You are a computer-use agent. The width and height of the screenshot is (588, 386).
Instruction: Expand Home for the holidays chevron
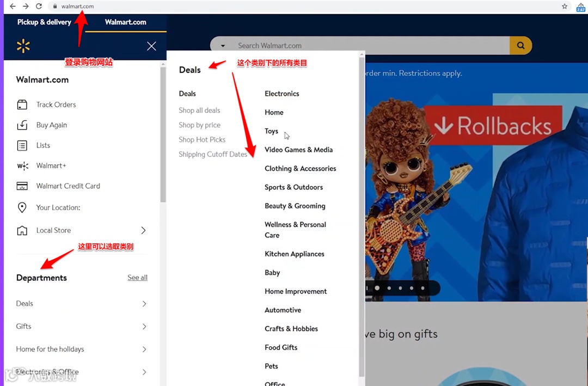tap(144, 350)
